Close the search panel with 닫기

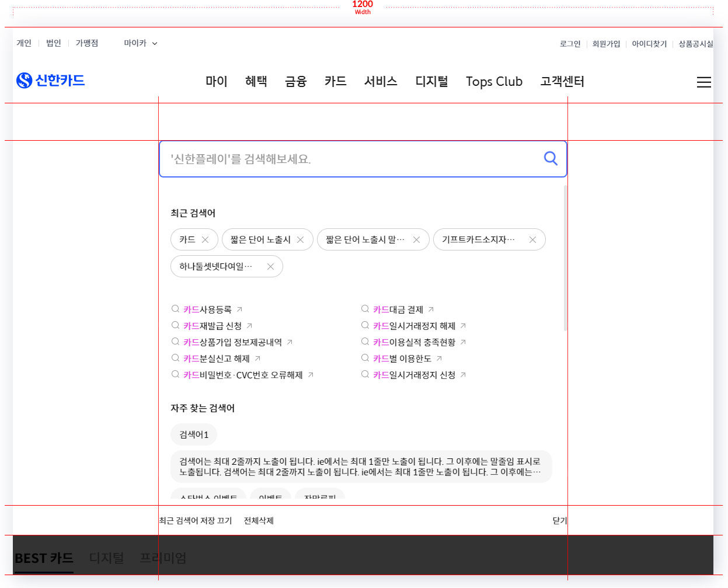pyautogui.click(x=559, y=521)
